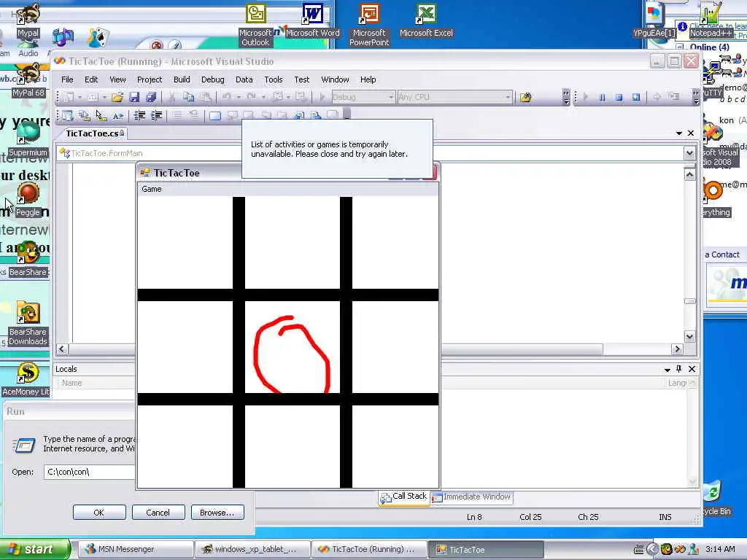Open the File menu in Visual Studio
The height and width of the screenshot is (560, 747).
click(x=67, y=79)
